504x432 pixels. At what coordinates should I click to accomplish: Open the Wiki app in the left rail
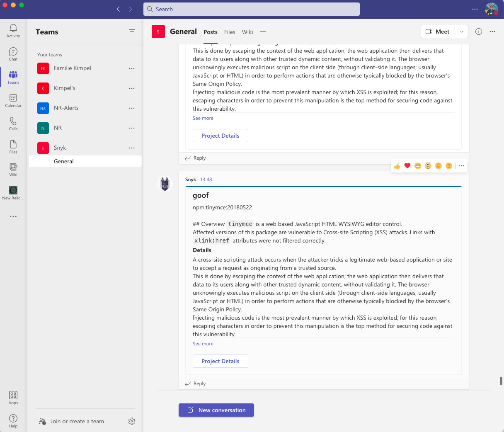pos(13,170)
